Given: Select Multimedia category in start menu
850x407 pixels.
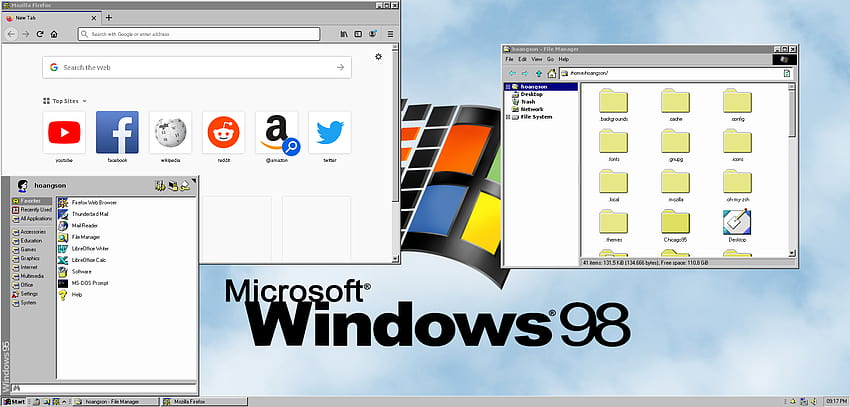Looking at the screenshot, I should pyautogui.click(x=28, y=276).
